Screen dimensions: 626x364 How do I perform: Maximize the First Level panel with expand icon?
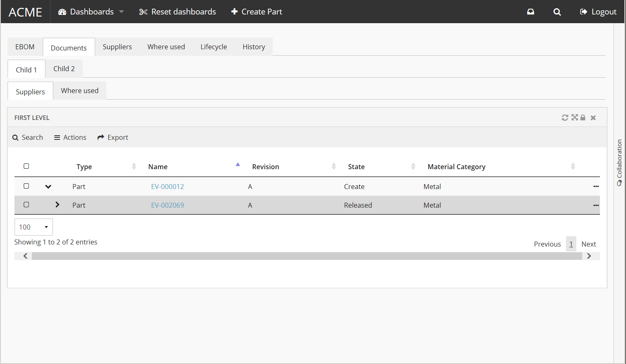(x=574, y=118)
